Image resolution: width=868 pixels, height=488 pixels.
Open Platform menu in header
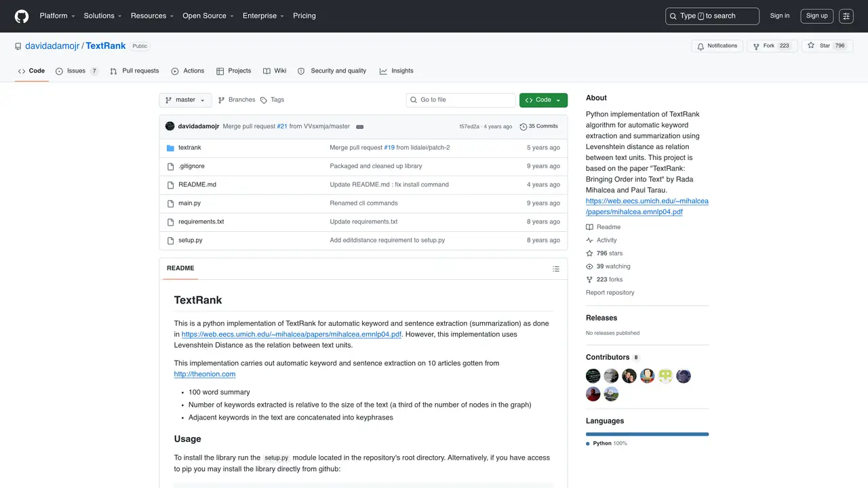[x=57, y=16]
